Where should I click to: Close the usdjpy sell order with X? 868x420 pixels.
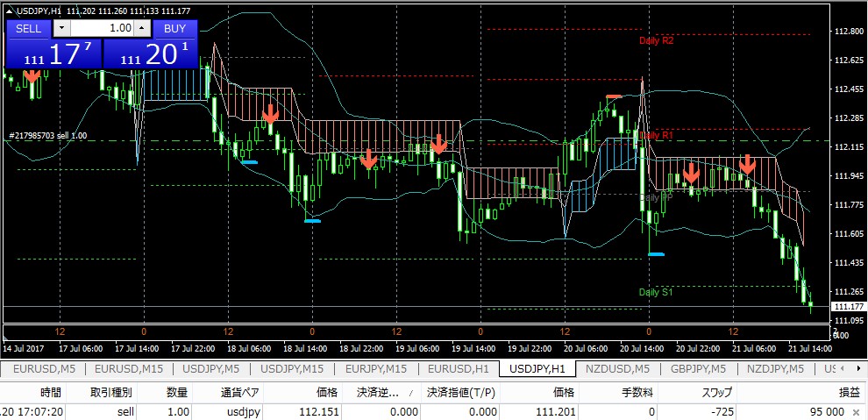854,412
